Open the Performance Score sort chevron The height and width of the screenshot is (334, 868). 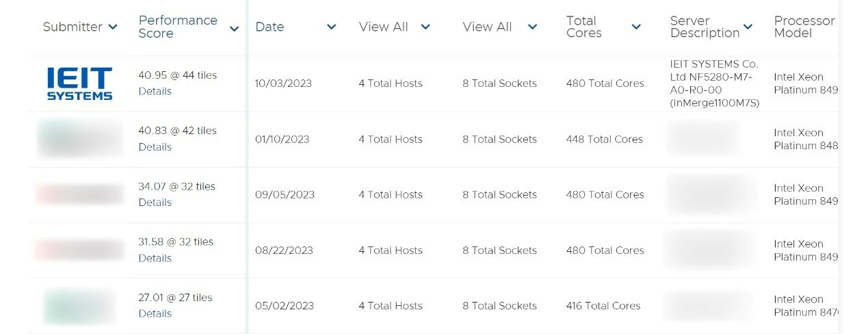(235, 29)
